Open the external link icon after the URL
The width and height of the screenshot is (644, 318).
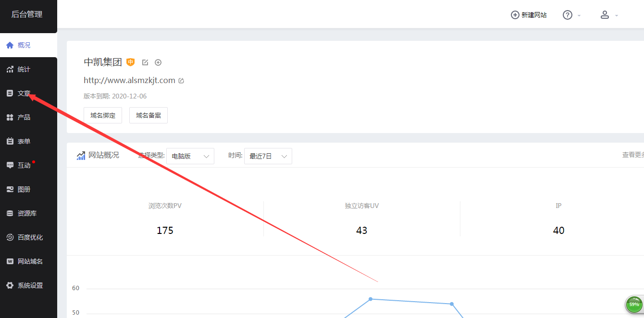tap(181, 81)
